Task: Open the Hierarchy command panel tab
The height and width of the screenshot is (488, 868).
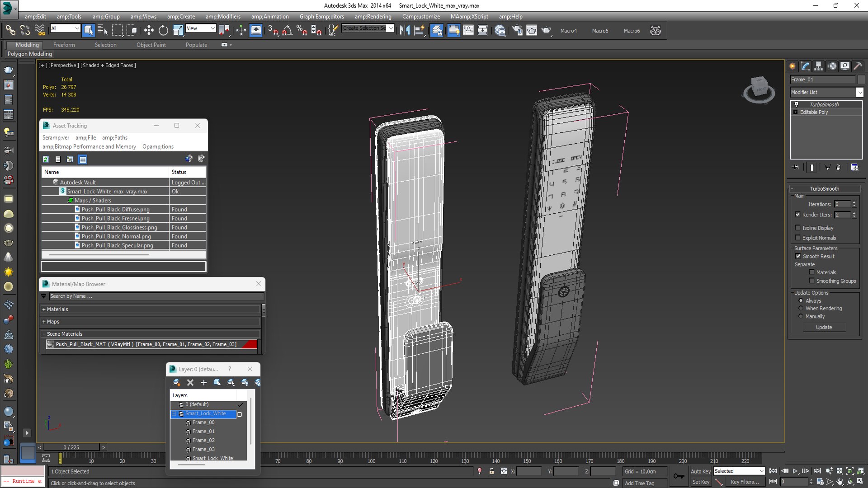Action: pos(818,66)
